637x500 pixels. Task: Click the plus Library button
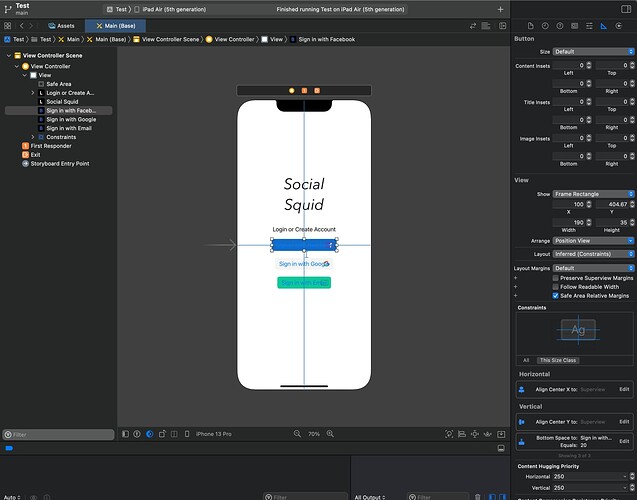pos(500,9)
